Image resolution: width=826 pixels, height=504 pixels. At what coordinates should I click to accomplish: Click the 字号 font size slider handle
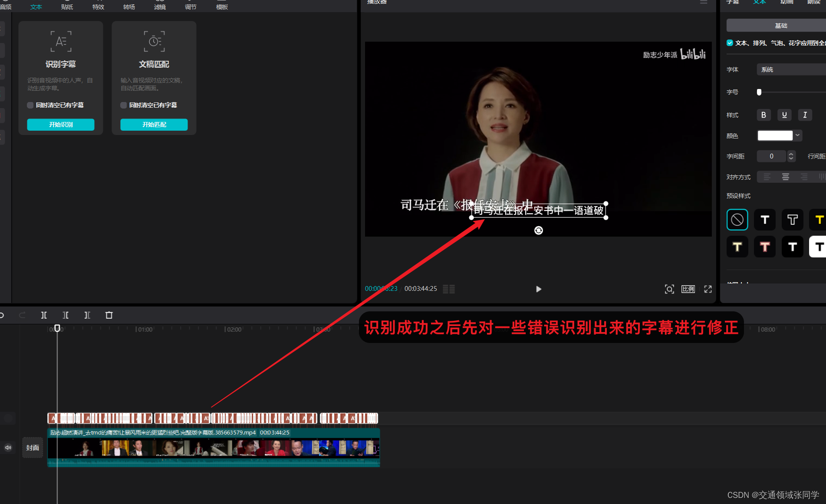tap(759, 92)
